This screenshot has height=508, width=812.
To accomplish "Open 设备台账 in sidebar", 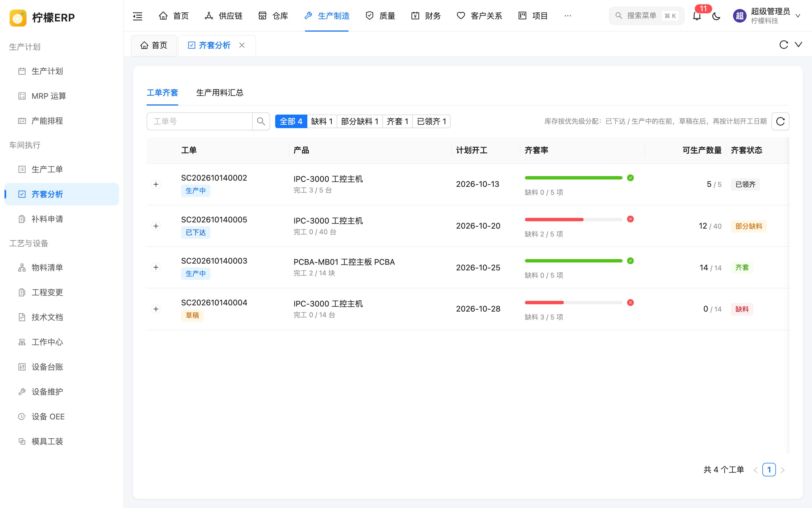I will [62, 367].
